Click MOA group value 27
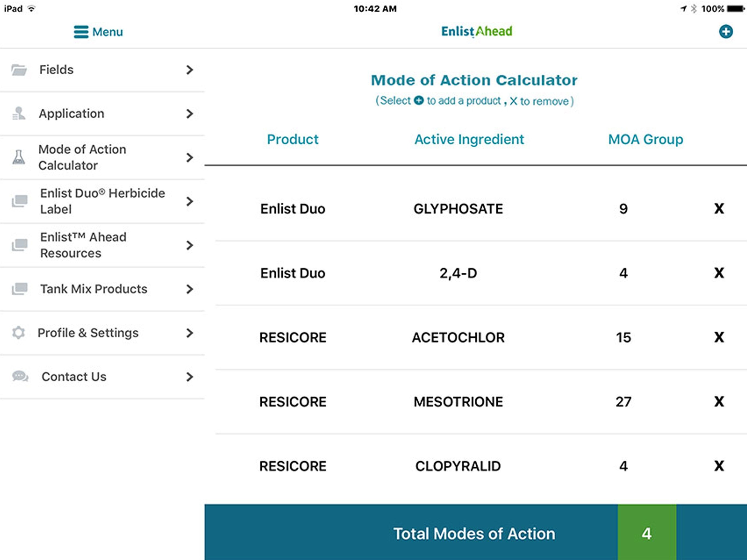The height and width of the screenshot is (560, 747). 623,402
